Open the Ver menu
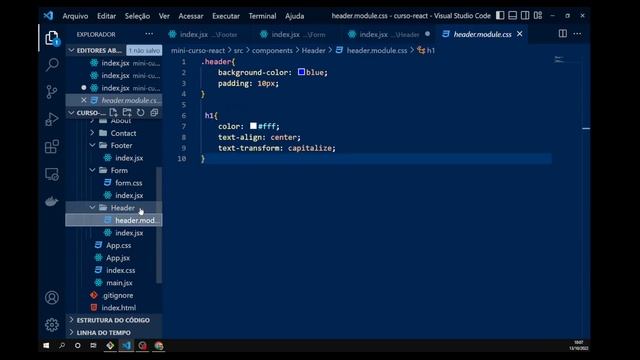Viewport: 640px width, 360px height. [x=164, y=16]
